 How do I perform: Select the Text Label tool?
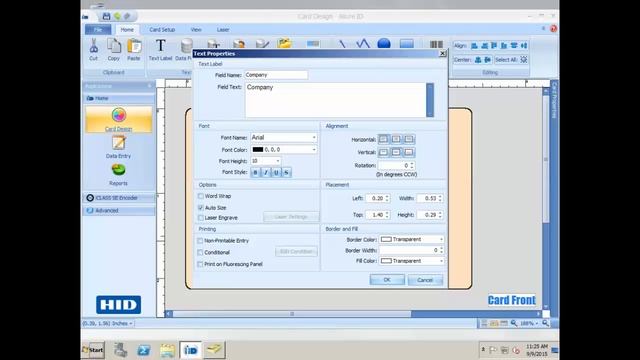tap(160, 49)
